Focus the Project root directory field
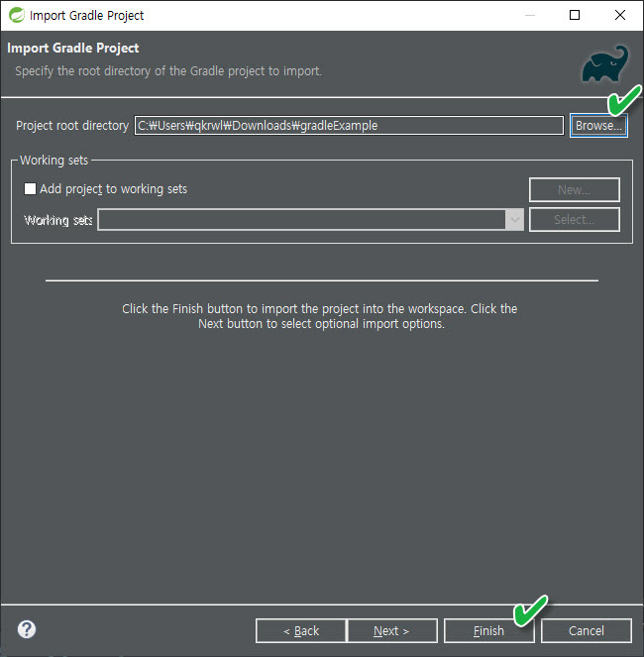 349,126
